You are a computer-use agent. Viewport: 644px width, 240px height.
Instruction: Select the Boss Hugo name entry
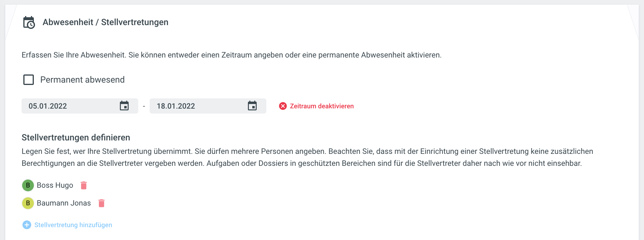coord(55,185)
